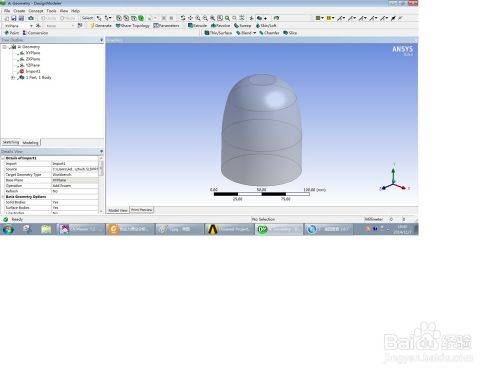The height and width of the screenshot is (375, 500).
Task: Switch to the Print Preview tab
Action: (141, 210)
